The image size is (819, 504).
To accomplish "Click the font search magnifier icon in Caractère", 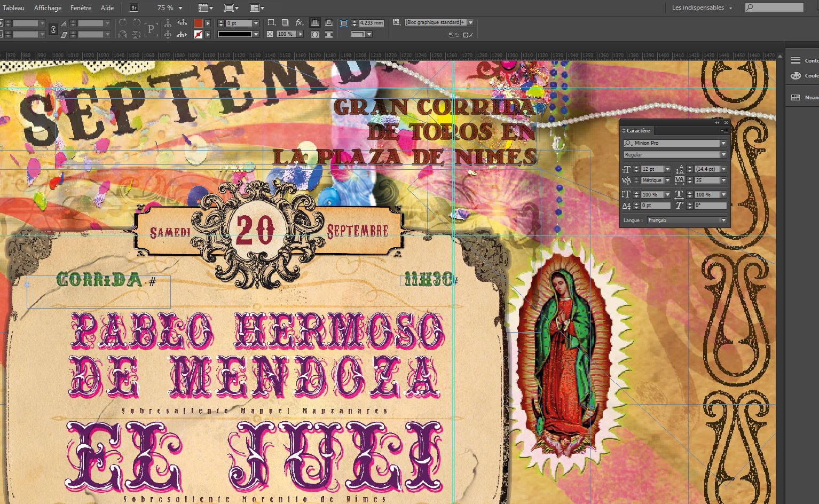I will click(628, 143).
